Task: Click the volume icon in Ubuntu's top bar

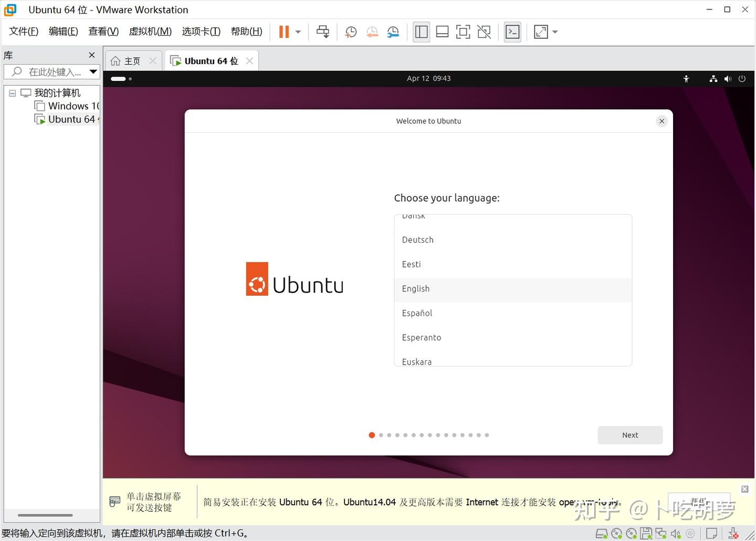Action: click(x=728, y=79)
